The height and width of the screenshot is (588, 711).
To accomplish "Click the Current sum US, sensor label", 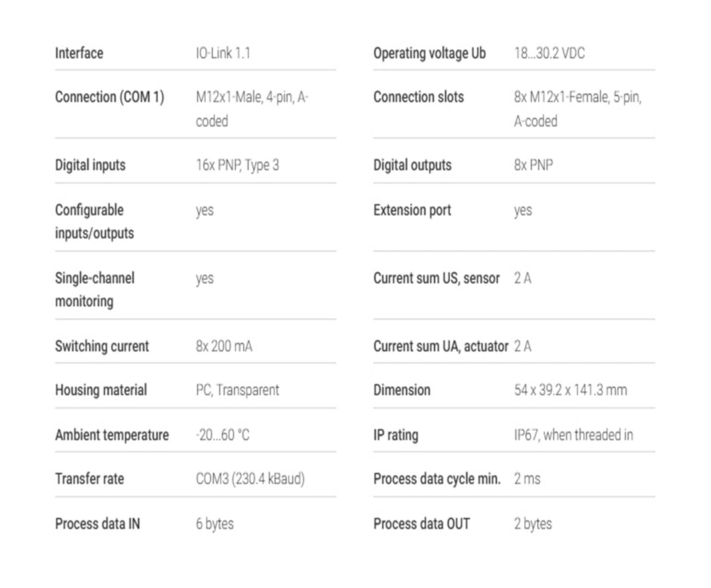I will tap(436, 278).
